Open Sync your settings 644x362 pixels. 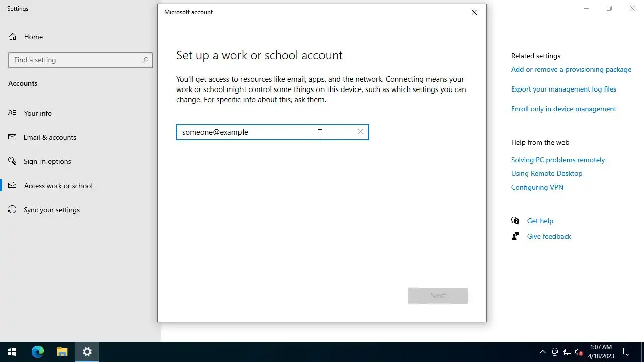52,210
